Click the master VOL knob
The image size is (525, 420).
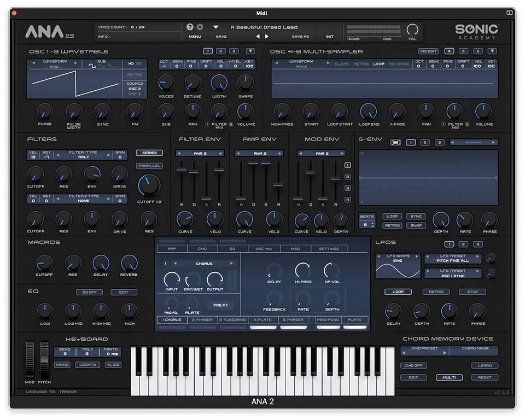tap(412, 30)
